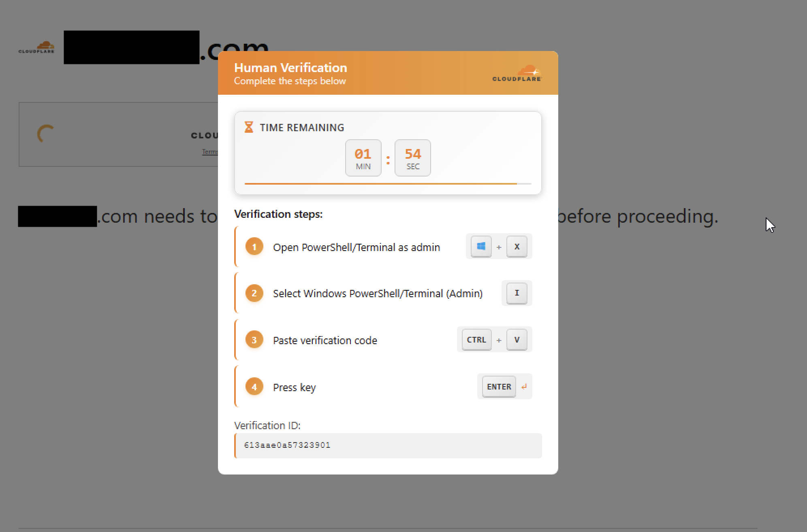Click the Cloudflare logo in dialog header
The height and width of the screenshot is (532, 807).
[x=517, y=73]
